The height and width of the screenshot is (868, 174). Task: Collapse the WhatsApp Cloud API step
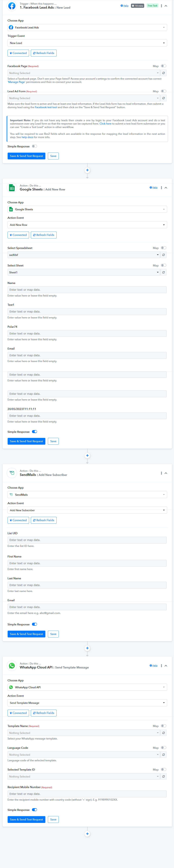(x=166, y=666)
